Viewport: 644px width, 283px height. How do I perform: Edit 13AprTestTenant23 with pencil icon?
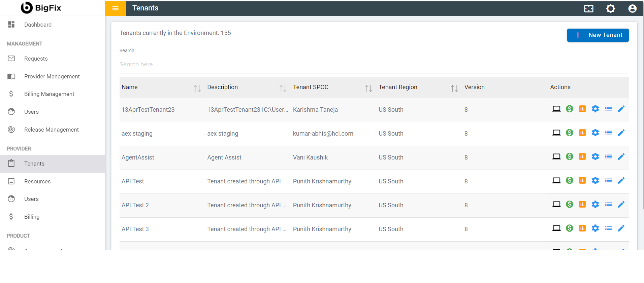pos(621,109)
